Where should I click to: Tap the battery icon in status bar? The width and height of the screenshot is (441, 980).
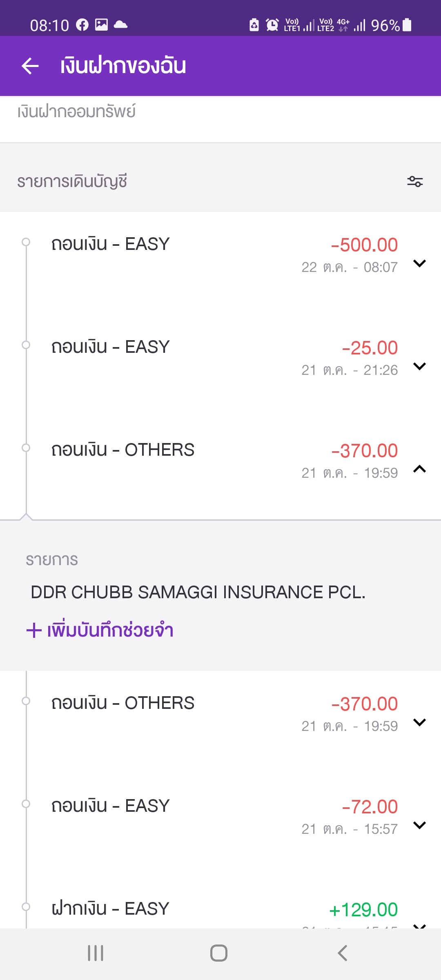tap(407, 25)
